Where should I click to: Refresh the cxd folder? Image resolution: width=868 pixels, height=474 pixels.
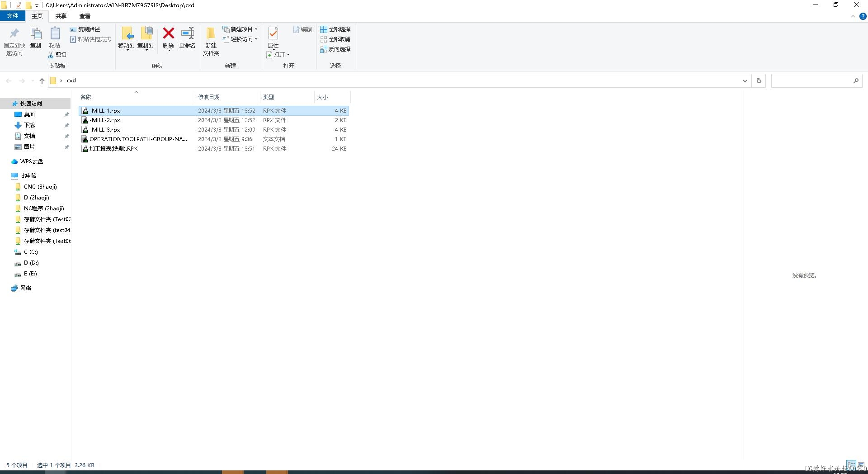click(x=759, y=81)
